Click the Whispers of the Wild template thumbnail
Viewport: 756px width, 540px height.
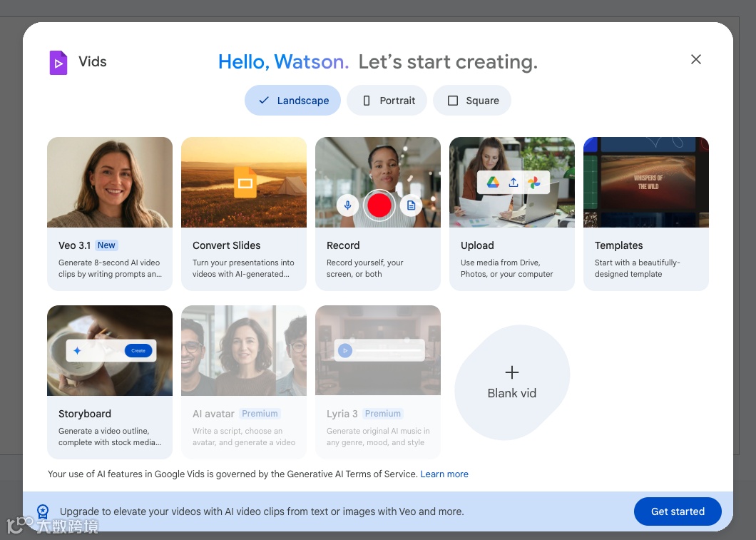pyautogui.click(x=648, y=182)
